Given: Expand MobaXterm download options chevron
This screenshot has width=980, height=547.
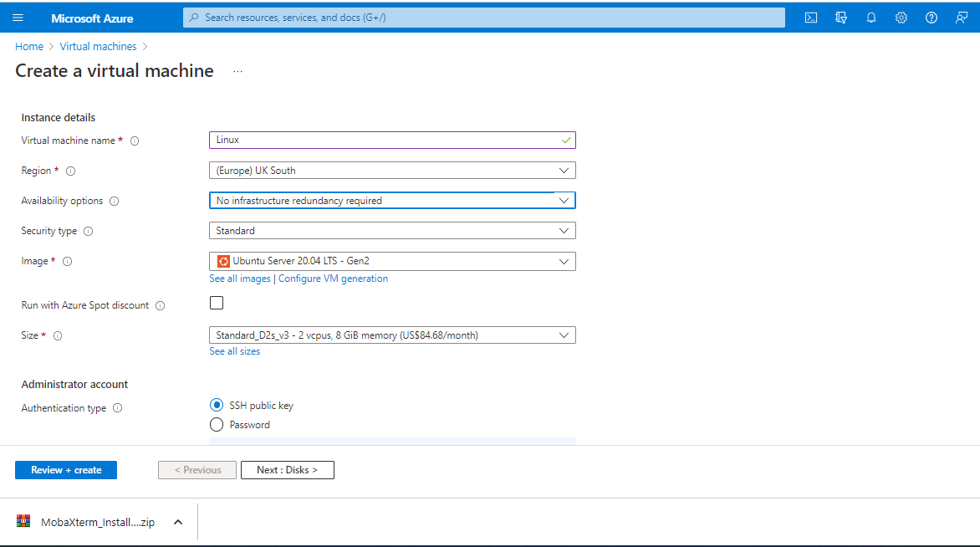Looking at the screenshot, I should pos(178,522).
